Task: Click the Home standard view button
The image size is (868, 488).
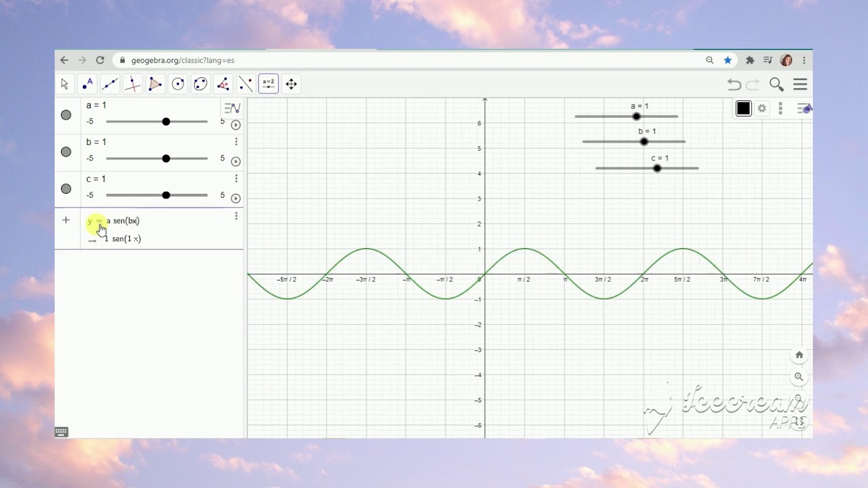Action: [799, 355]
